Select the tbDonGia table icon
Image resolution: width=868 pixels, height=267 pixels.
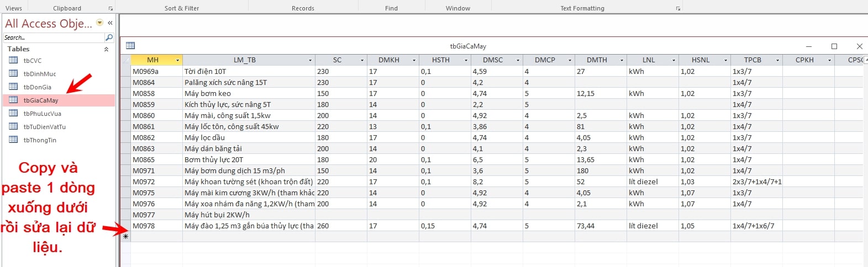coord(14,87)
